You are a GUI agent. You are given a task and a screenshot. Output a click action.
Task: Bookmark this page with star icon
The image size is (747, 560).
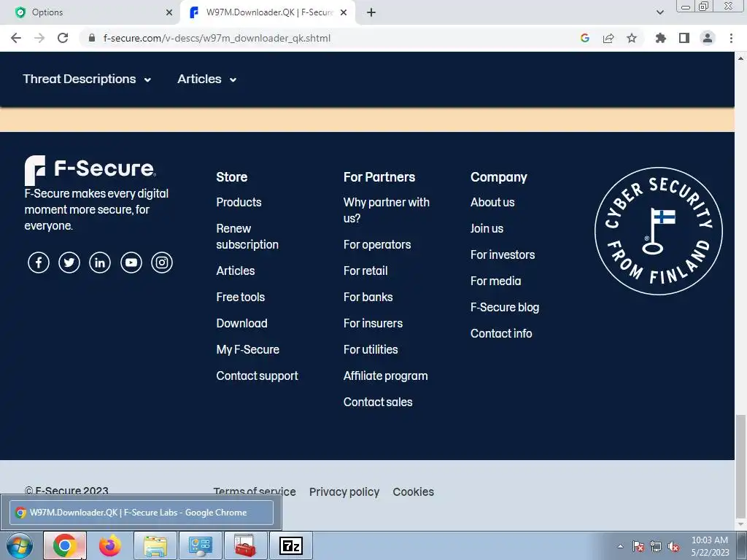[x=632, y=38]
